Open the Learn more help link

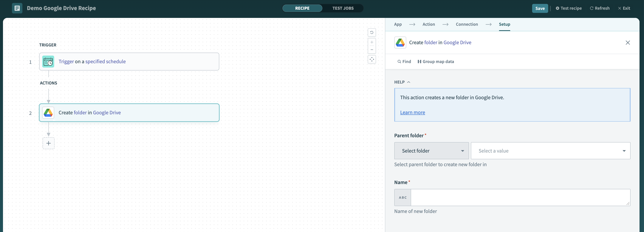pos(413,112)
